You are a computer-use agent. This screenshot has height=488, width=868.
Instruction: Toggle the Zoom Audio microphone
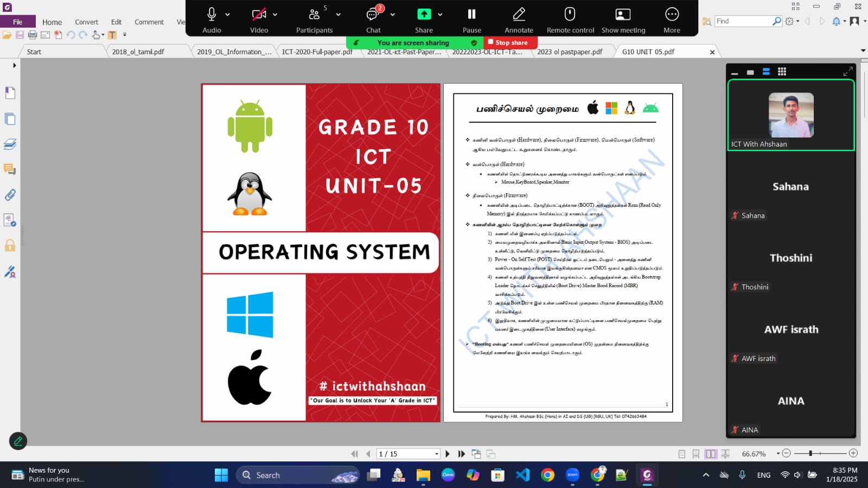tap(212, 15)
